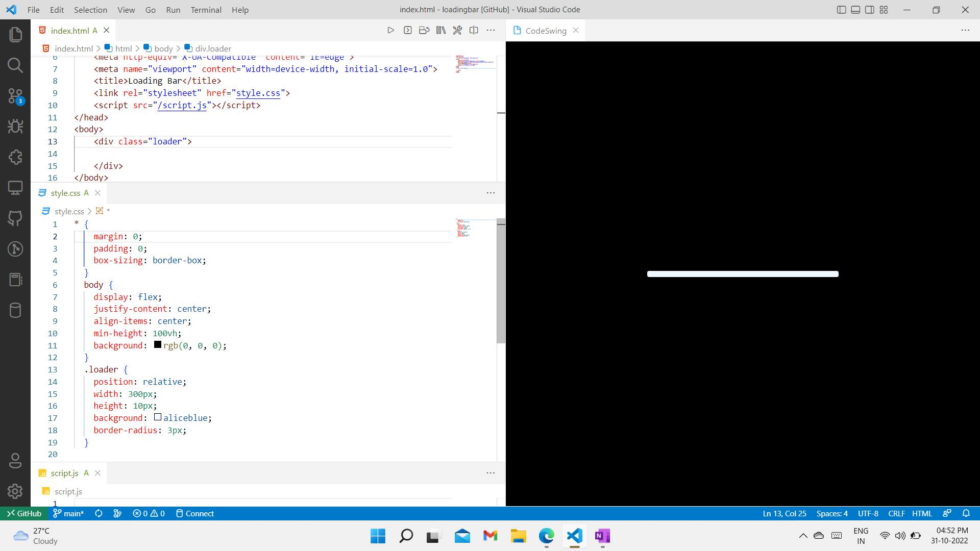Image resolution: width=980 pixels, height=551 pixels.
Task: Click the script.js breadcrumb item
Action: click(62, 491)
